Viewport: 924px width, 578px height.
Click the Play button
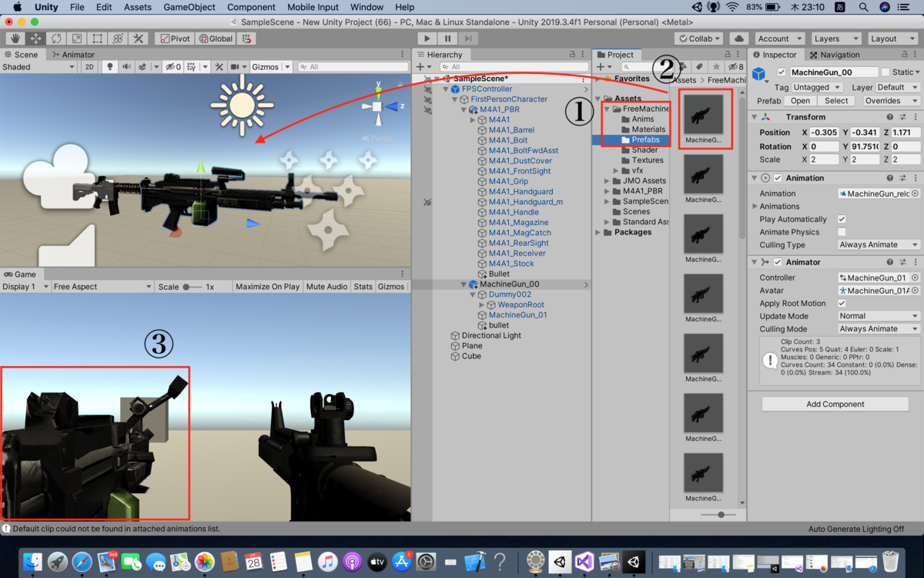pyautogui.click(x=427, y=39)
